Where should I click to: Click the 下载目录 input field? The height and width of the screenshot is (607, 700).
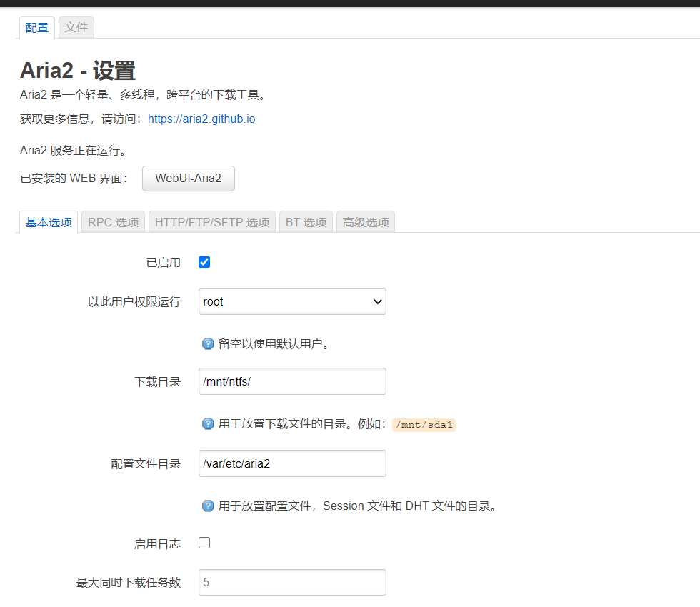point(291,381)
